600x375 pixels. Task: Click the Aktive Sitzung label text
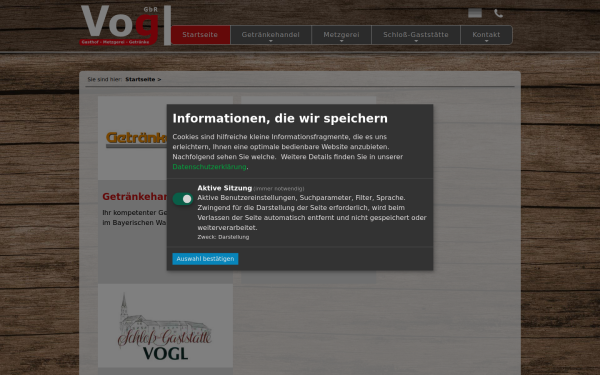[225, 188]
